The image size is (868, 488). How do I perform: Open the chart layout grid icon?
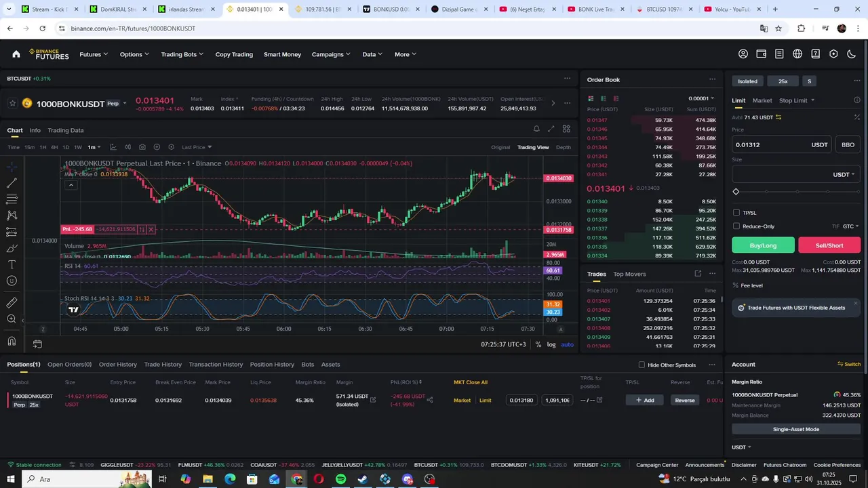click(566, 129)
